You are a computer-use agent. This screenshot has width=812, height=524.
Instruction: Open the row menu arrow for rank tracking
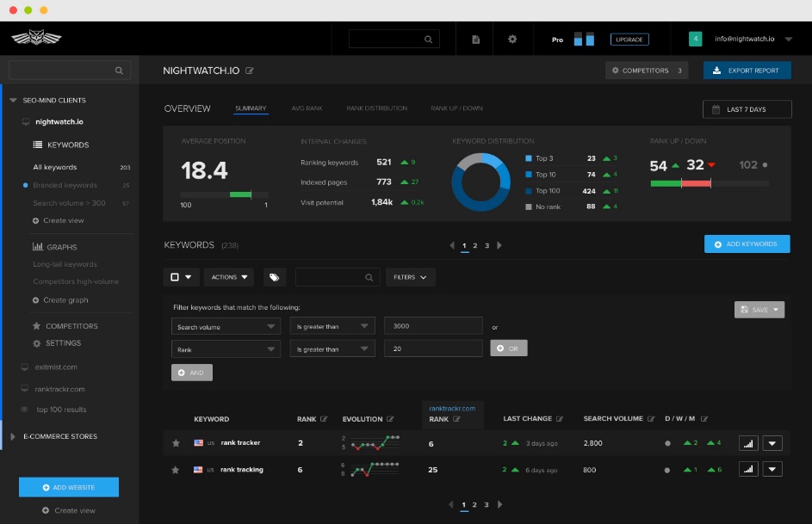(x=772, y=469)
